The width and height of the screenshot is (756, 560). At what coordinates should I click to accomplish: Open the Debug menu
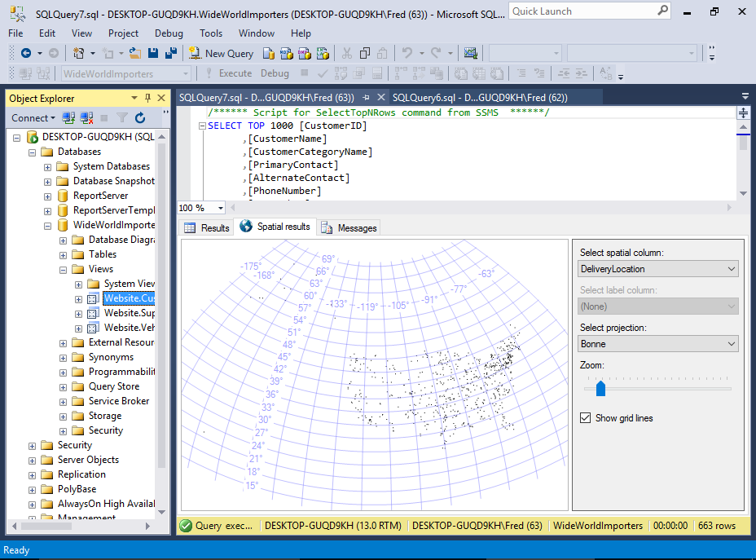(x=168, y=33)
